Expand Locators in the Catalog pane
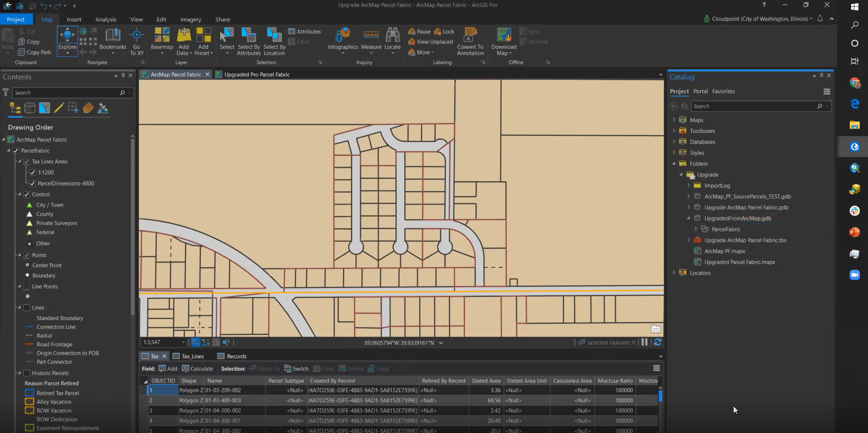Image resolution: width=868 pixels, height=433 pixels. pyautogui.click(x=674, y=273)
